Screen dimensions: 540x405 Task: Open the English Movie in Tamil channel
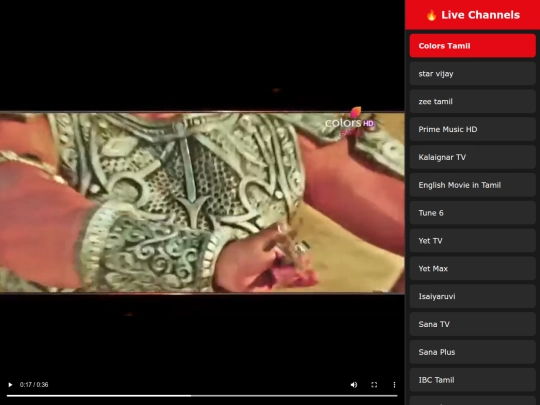[x=472, y=185]
